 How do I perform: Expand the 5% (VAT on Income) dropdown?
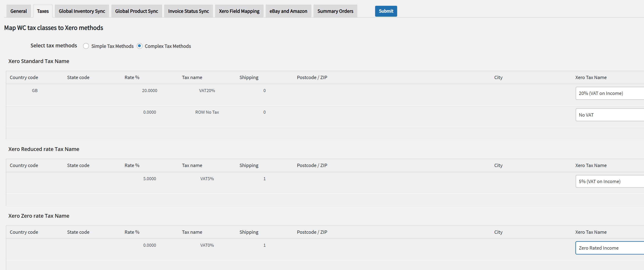click(610, 182)
